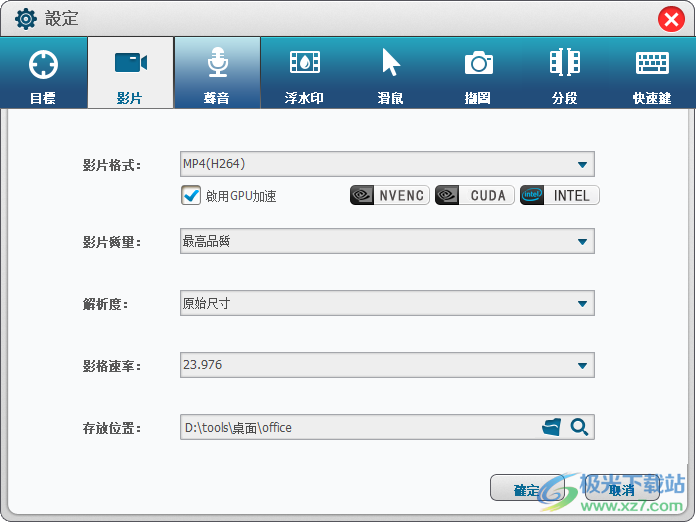Confirm settings with 確定 button
This screenshot has height=522, width=696.
(x=527, y=488)
